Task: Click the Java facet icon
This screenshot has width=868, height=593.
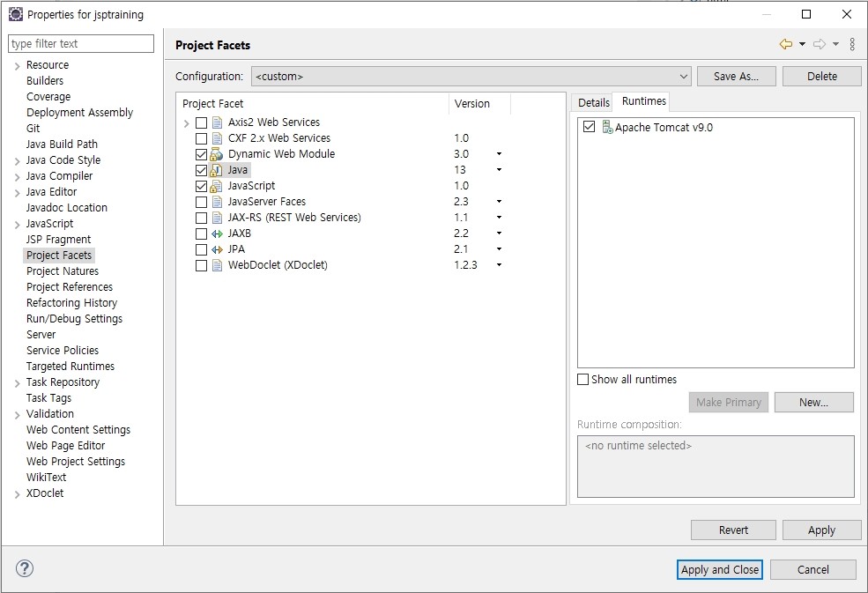Action: pyautogui.click(x=217, y=170)
